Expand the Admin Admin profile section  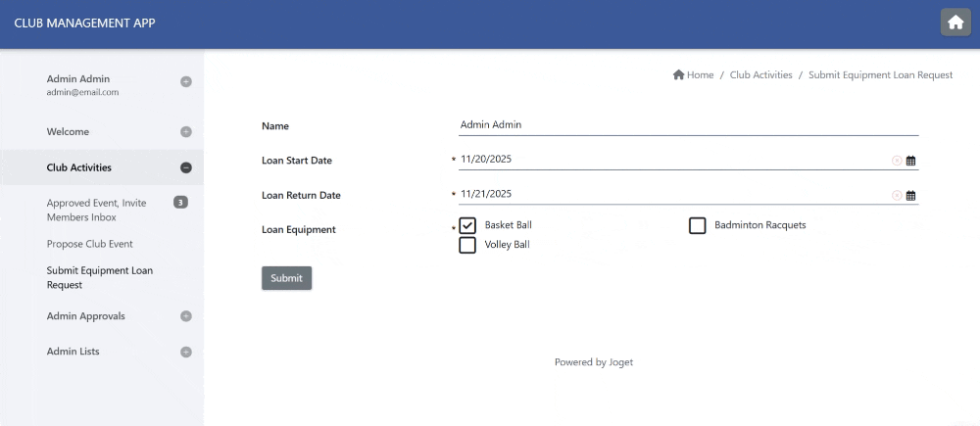click(x=186, y=82)
